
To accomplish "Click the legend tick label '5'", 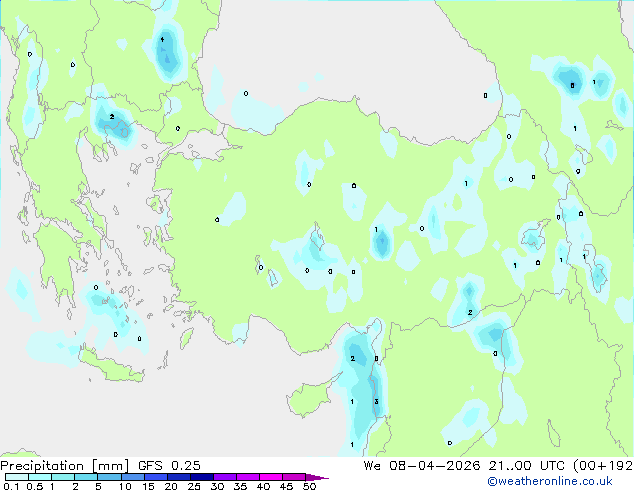I will [x=98, y=486].
